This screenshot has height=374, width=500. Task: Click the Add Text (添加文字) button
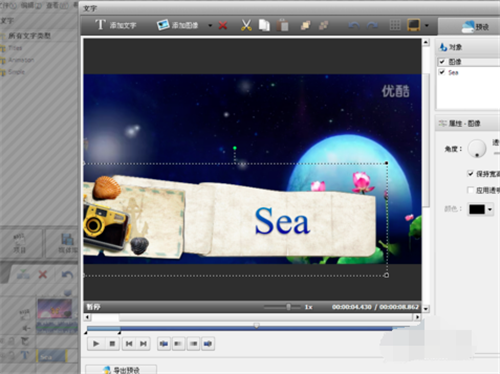pyautogui.click(x=115, y=25)
